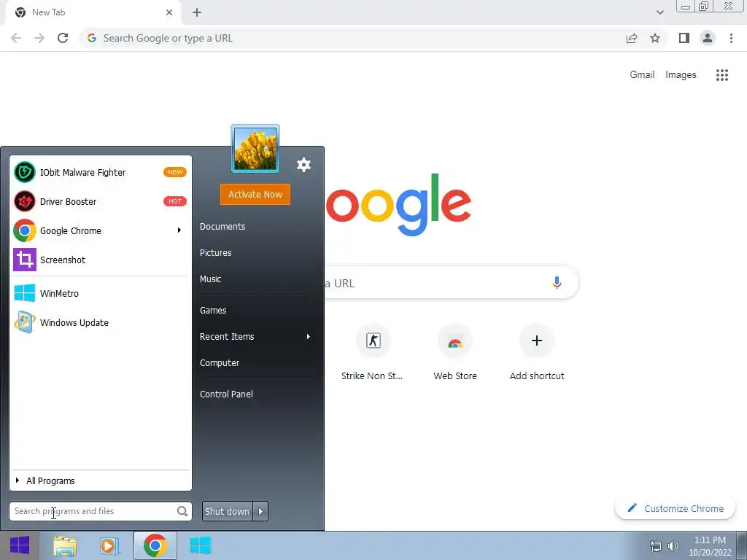Open Web Store shortcut

[x=455, y=352]
